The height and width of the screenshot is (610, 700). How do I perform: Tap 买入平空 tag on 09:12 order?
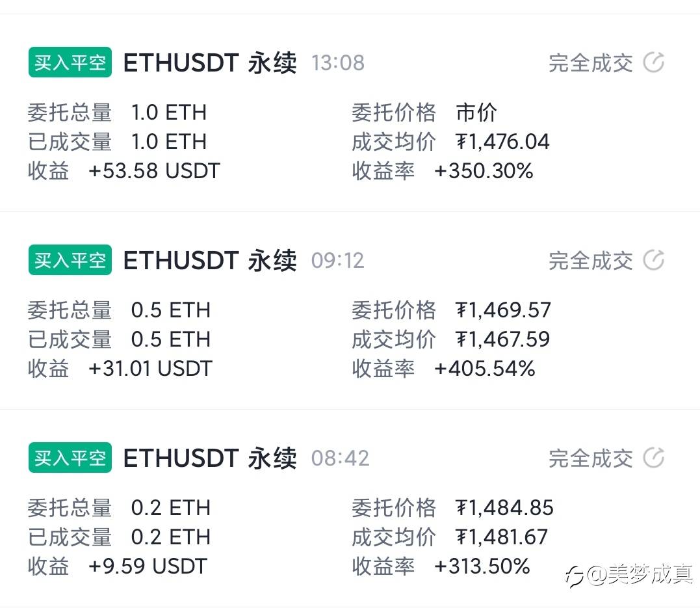click(x=70, y=260)
